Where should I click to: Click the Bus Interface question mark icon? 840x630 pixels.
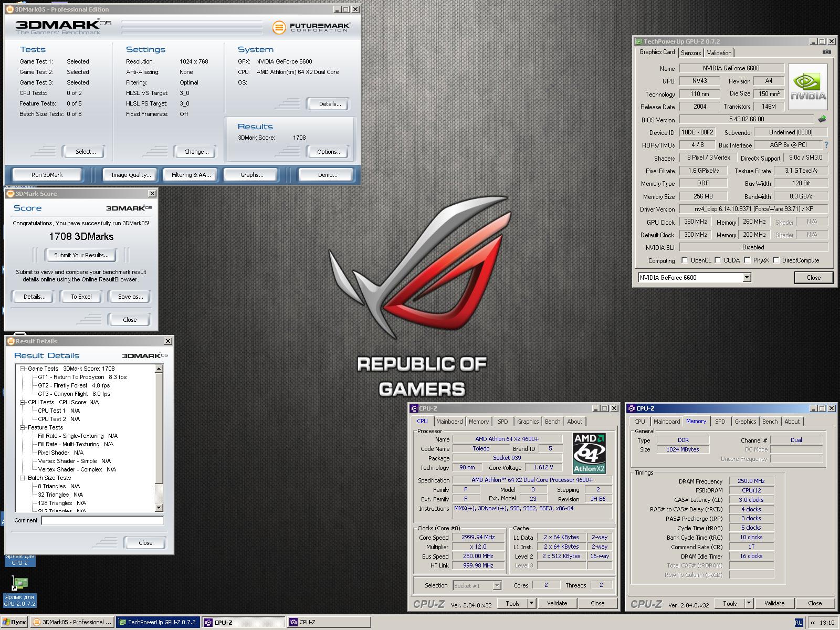(x=826, y=145)
